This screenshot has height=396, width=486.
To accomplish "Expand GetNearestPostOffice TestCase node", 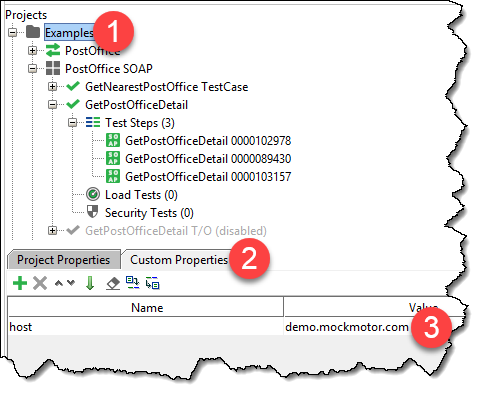I will [52, 87].
